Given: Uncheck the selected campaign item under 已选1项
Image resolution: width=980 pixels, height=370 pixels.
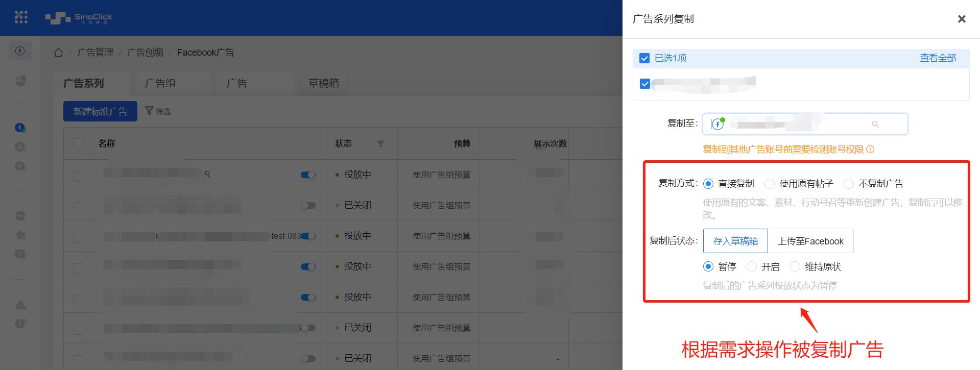Looking at the screenshot, I should 645,84.
